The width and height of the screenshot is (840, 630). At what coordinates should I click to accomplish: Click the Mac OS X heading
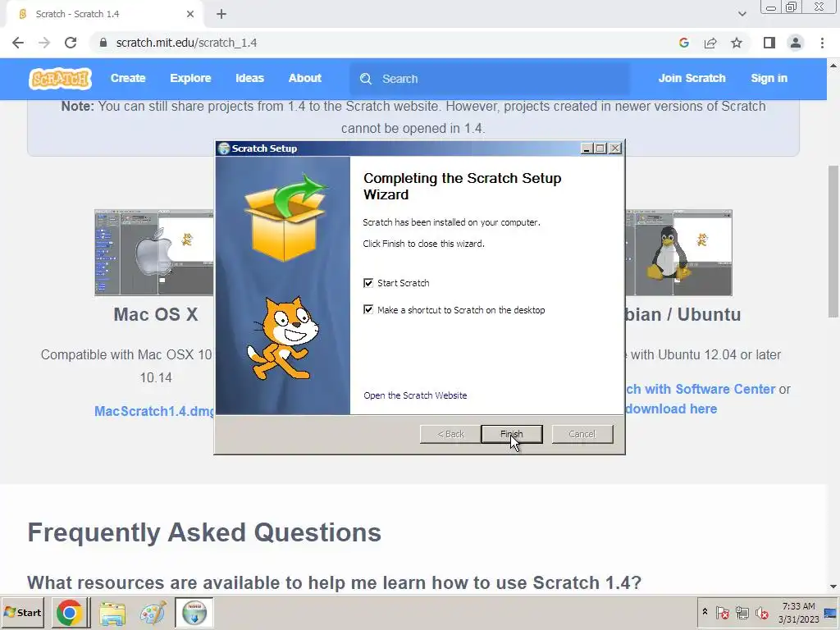(155, 314)
